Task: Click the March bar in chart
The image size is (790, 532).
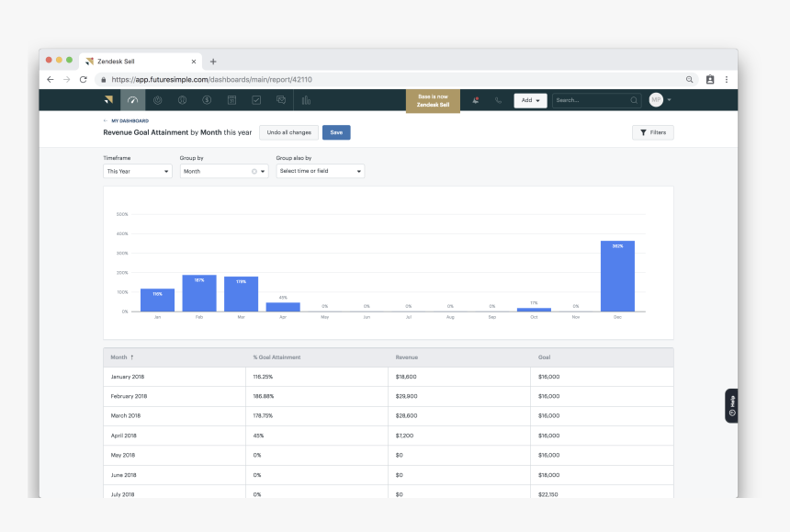Action: click(242, 294)
